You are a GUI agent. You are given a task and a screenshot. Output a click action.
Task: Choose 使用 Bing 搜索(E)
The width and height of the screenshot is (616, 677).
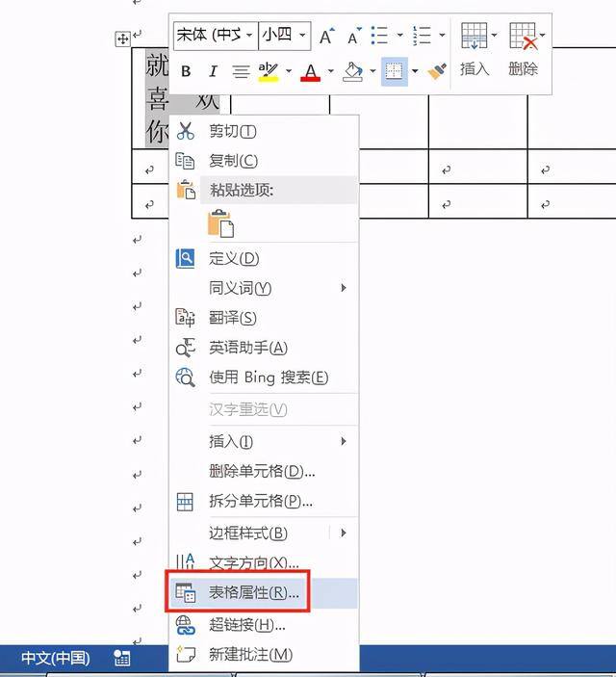pos(264,378)
